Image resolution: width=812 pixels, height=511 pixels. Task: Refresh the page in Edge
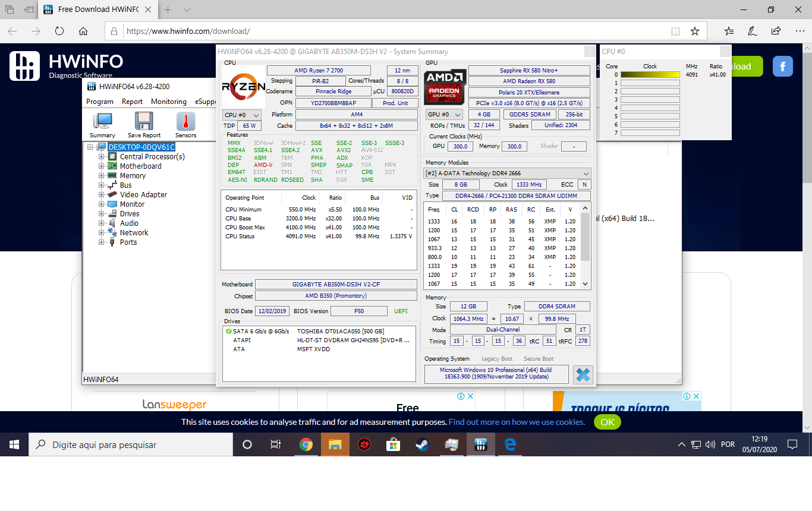tap(59, 31)
